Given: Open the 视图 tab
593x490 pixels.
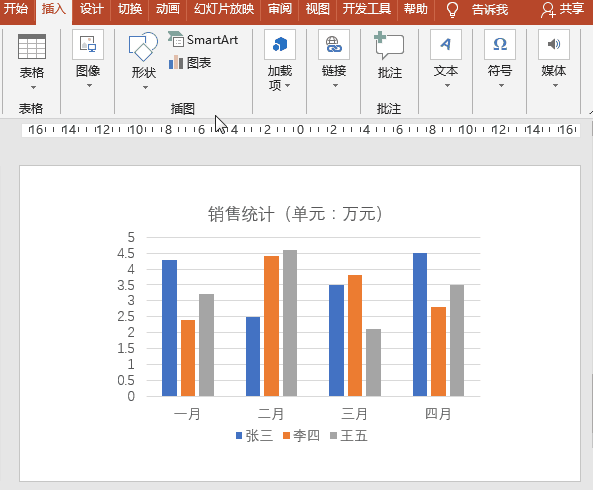Looking at the screenshot, I should coord(317,8).
